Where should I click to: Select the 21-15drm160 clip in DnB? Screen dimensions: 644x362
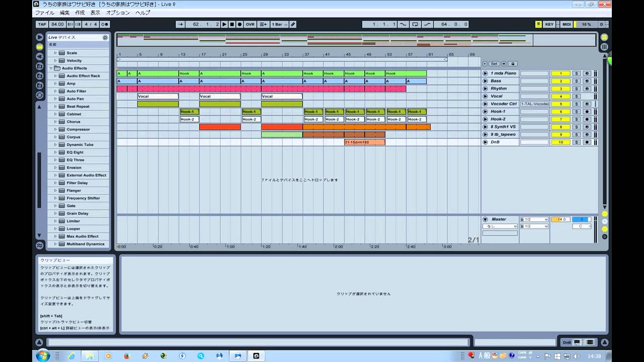[x=365, y=142]
